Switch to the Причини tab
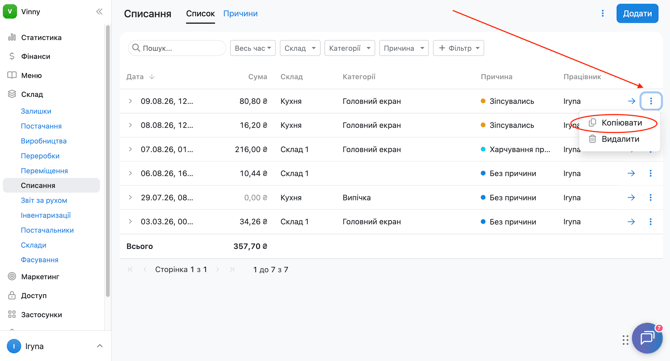This screenshot has height=361, width=670. (x=241, y=14)
